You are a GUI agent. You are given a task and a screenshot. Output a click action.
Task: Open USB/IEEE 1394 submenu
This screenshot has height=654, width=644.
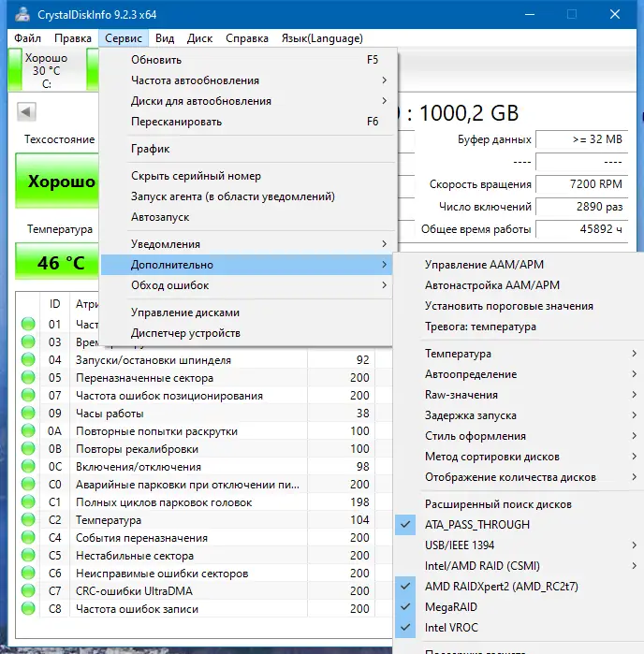tap(518, 545)
